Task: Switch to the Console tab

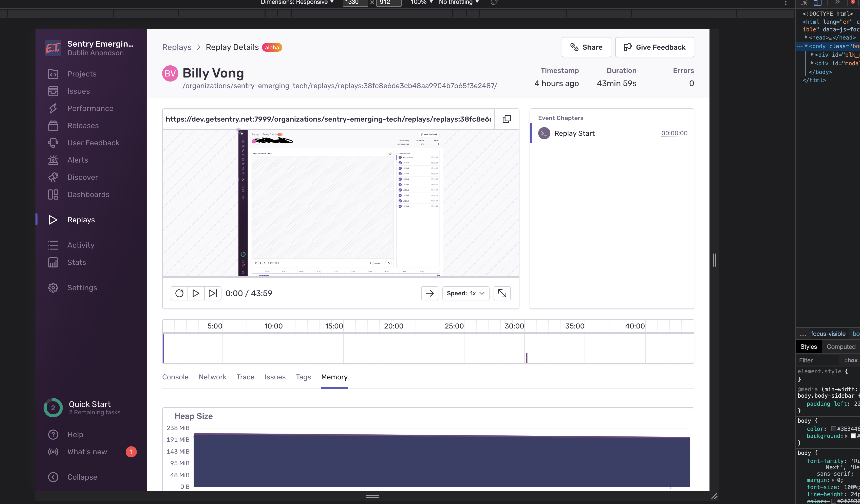Action: pyautogui.click(x=175, y=377)
